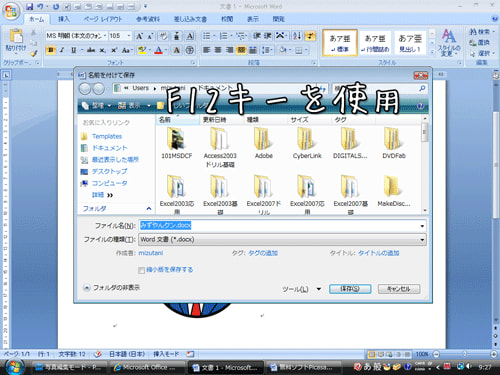Viewport: 500px width, 375px height.
Task: Align text right in the ribbon
Action: (x=230, y=50)
